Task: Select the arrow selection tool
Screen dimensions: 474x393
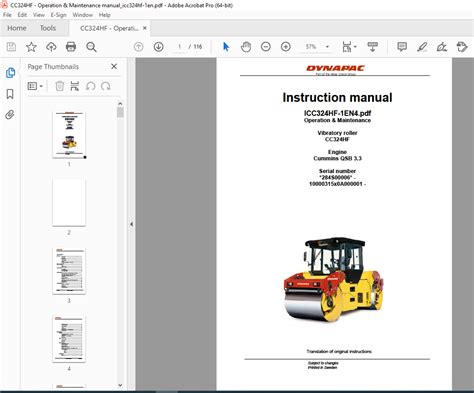Action: (x=226, y=47)
